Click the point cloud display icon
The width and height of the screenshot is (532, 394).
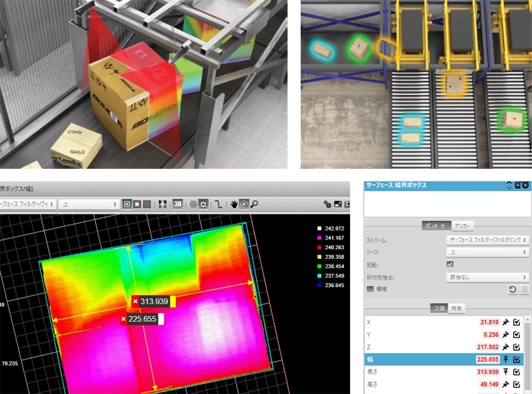[x=193, y=204]
